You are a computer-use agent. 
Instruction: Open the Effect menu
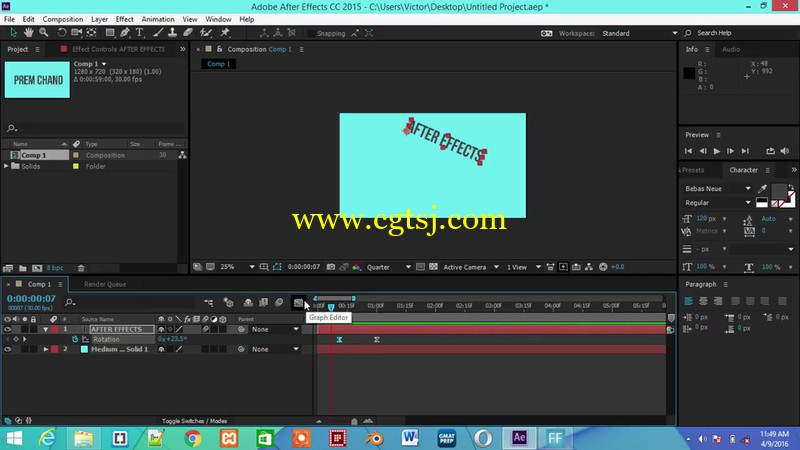124,19
